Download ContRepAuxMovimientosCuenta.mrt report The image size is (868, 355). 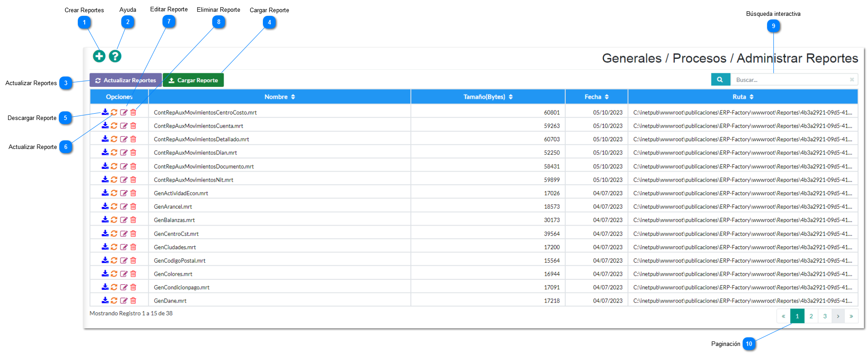(x=105, y=125)
